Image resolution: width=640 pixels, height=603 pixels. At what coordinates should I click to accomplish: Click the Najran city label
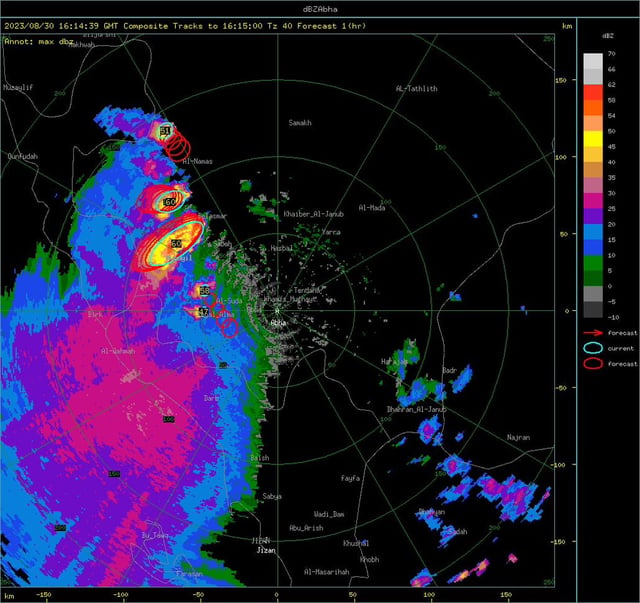(x=518, y=437)
